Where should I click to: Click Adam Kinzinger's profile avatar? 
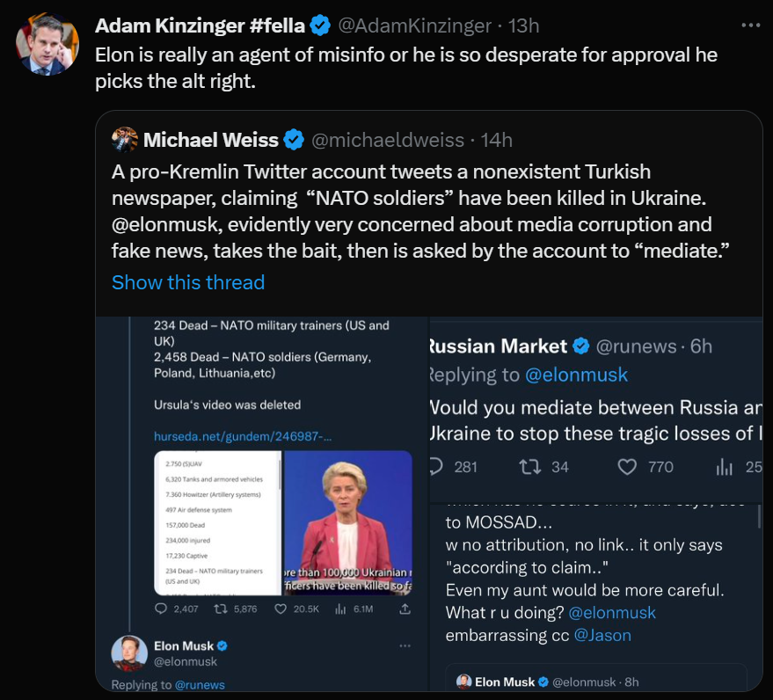[47, 44]
